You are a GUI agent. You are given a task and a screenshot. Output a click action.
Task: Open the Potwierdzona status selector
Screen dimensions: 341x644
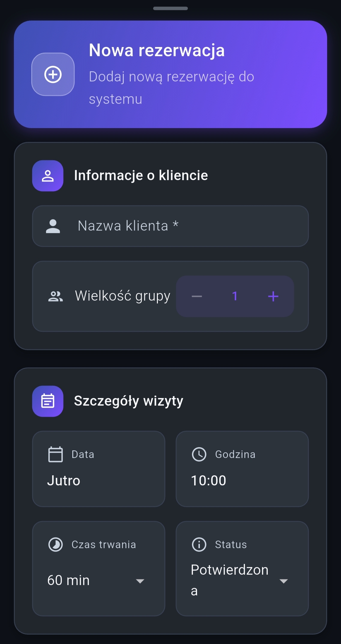click(230, 580)
